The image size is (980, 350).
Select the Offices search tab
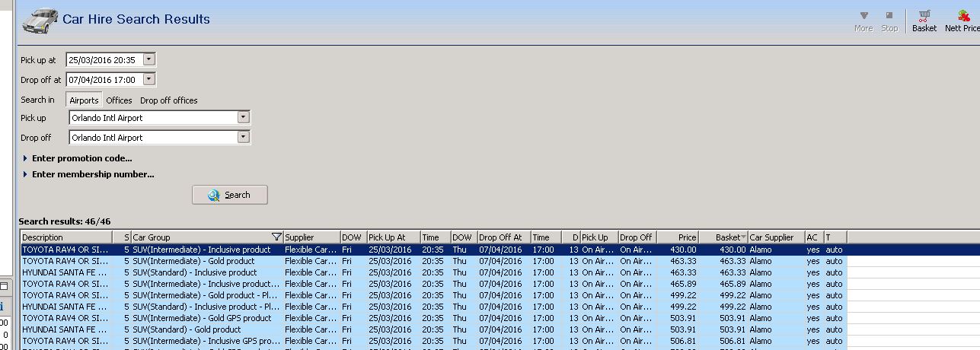[119, 100]
